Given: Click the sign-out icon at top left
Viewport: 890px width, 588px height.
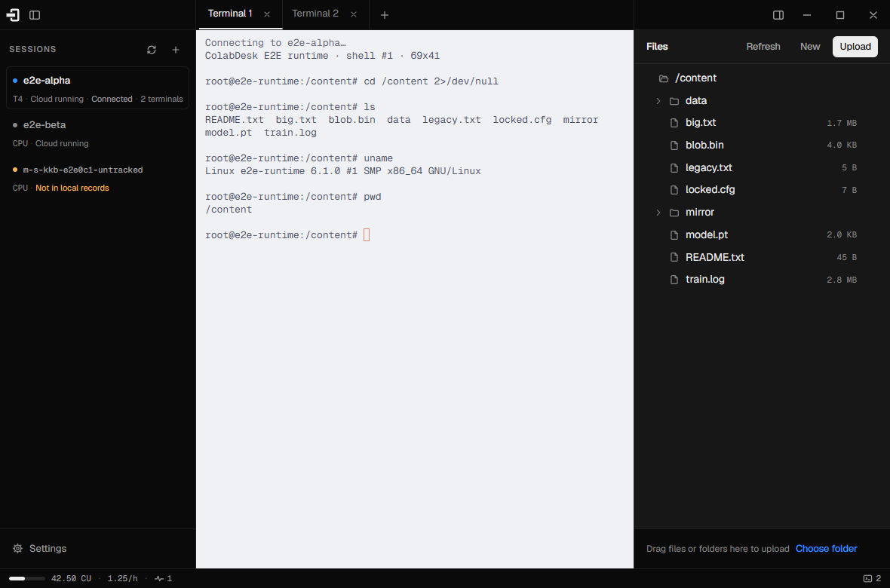Looking at the screenshot, I should (x=13, y=15).
